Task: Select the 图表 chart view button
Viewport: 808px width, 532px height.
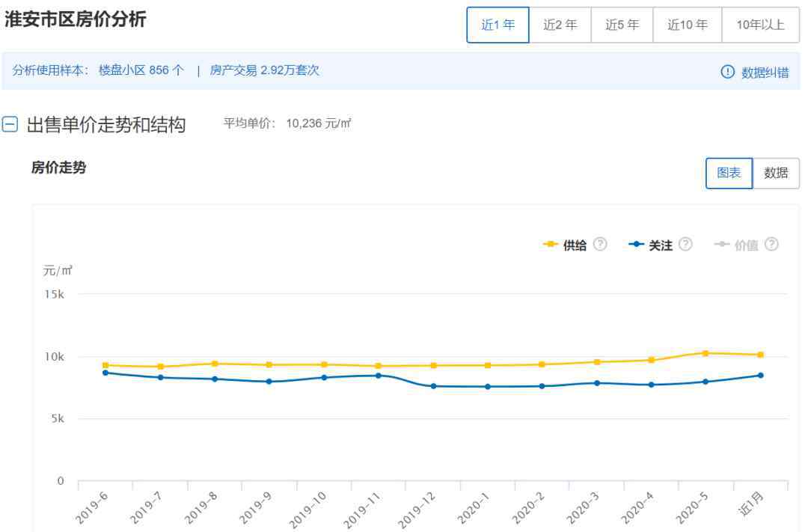Action: click(x=729, y=173)
